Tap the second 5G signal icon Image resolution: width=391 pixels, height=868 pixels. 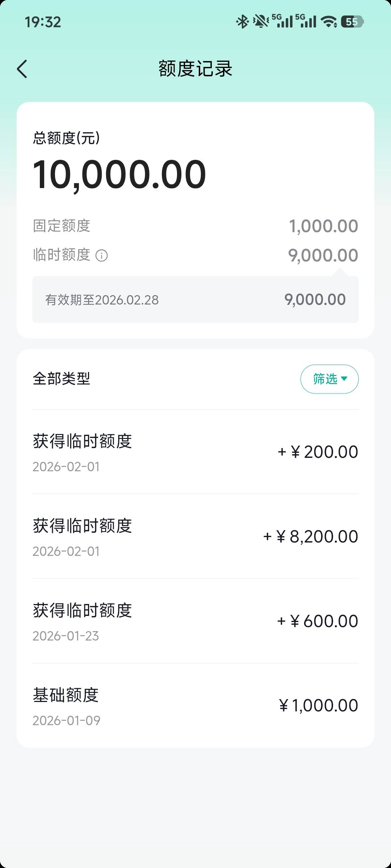click(306, 21)
